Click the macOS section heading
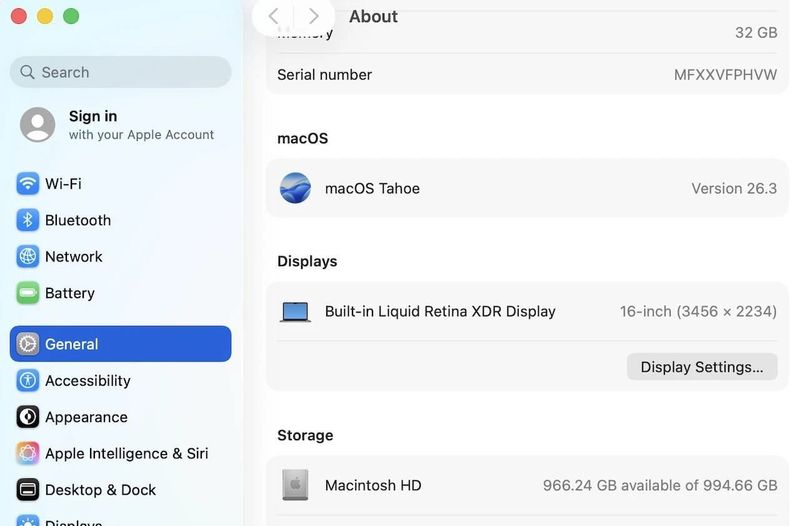800x526 pixels. click(x=303, y=138)
